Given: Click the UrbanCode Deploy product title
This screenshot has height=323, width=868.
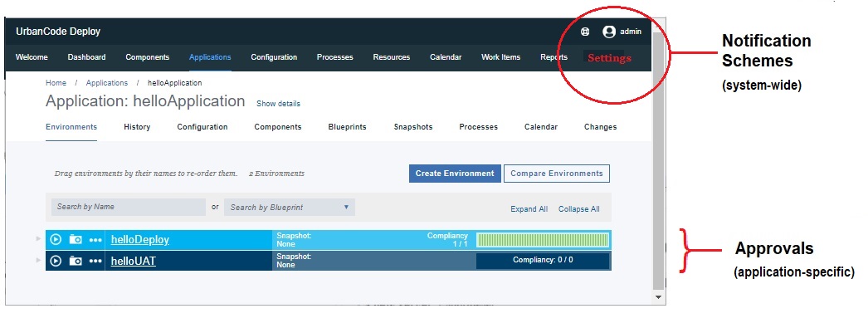Looking at the screenshot, I should point(58,32).
